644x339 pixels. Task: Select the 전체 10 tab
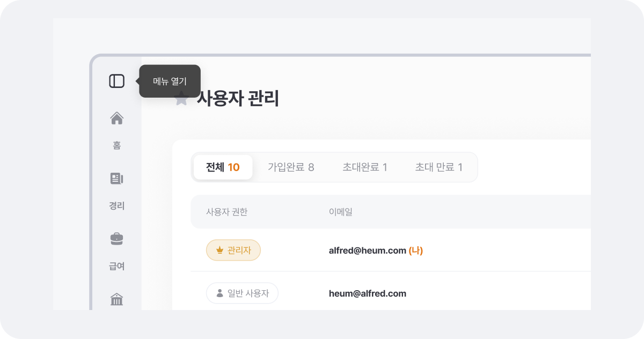[223, 167]
